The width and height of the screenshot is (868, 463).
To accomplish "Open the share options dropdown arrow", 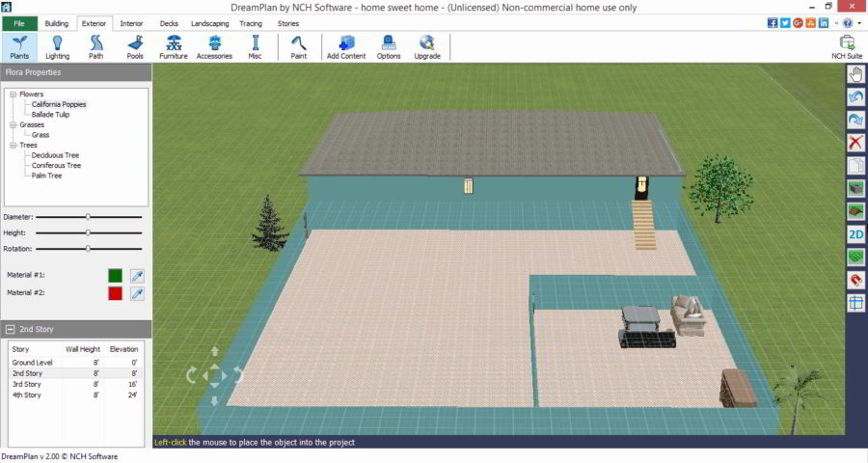I will [836, 23].
